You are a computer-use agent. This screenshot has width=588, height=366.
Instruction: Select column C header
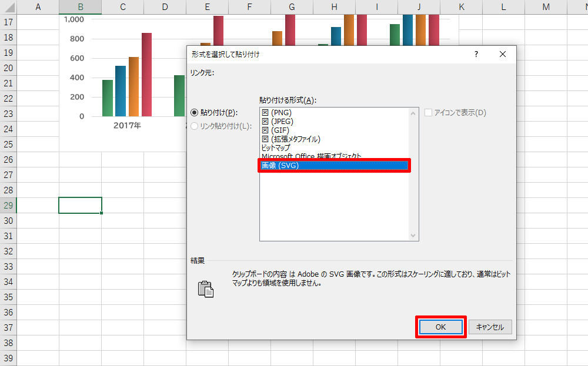click(x=123, y=7)
